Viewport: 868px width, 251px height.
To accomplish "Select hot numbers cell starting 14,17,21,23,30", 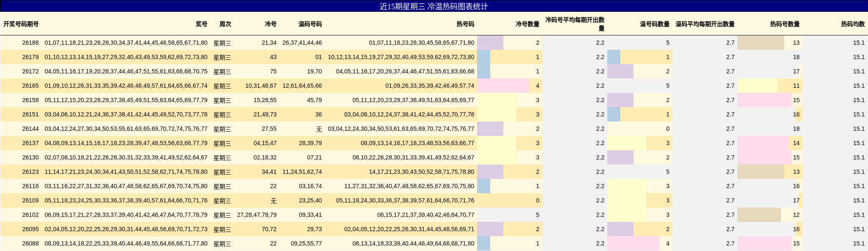I will click(421, 172).
